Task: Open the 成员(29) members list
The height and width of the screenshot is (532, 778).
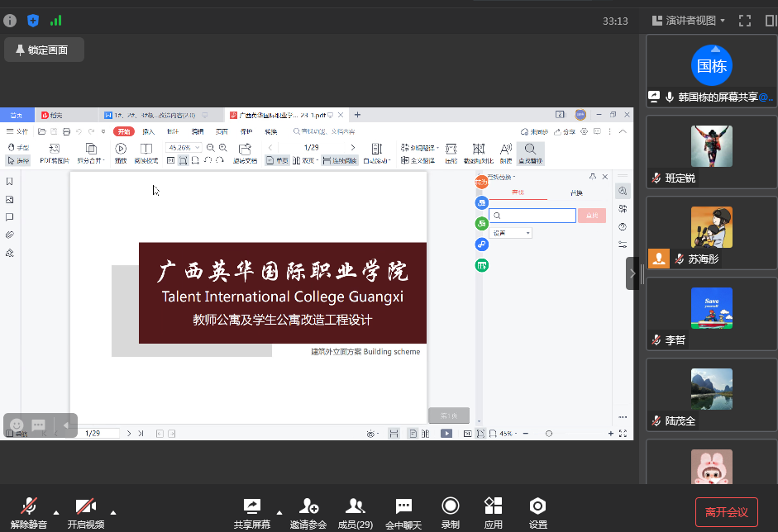Action: pyautogui.click(x=356, y=512)
